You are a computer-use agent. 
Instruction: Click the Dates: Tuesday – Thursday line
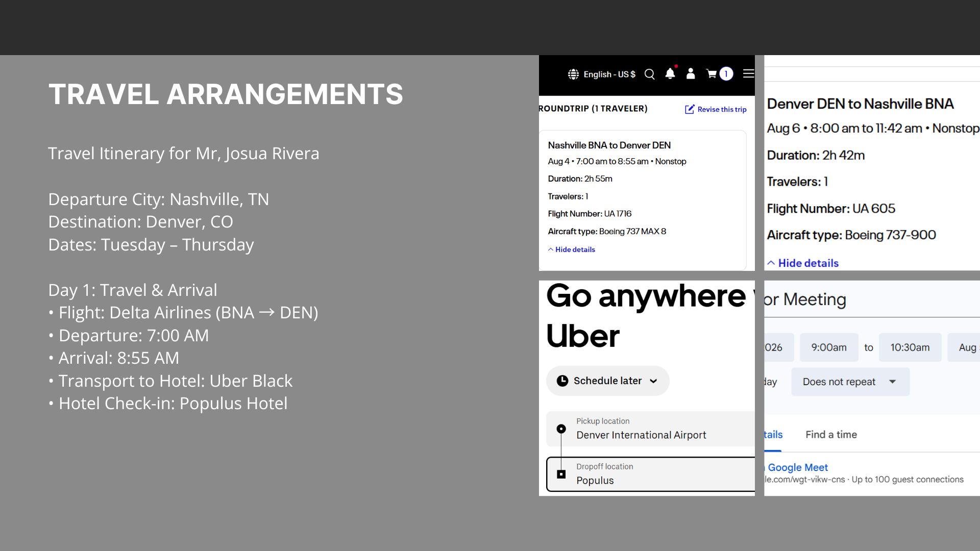[151, 245]
